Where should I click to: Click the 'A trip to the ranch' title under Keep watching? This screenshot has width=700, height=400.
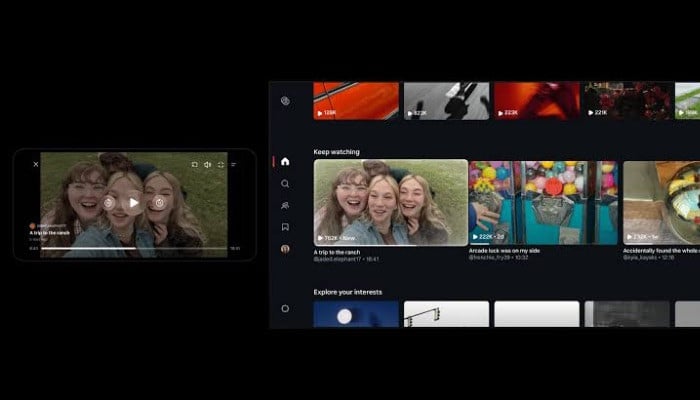pyautogui.click(x=337, y=252)
